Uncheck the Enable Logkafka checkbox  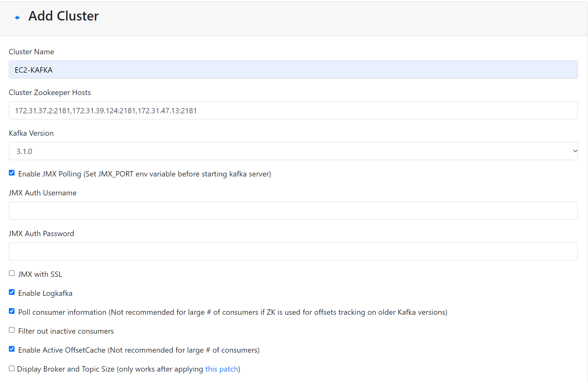click(x=12, y=292)
